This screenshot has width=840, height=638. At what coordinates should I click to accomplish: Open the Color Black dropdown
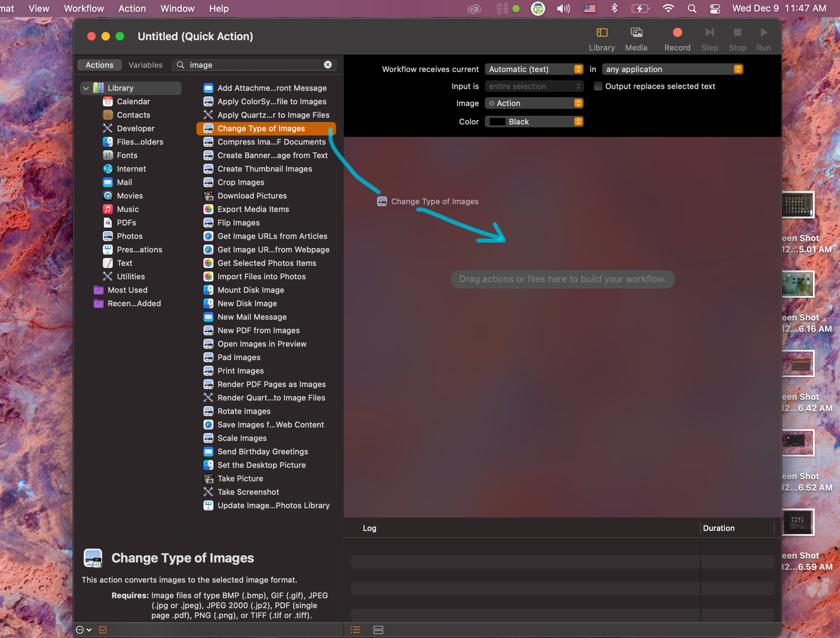point(534,122)
